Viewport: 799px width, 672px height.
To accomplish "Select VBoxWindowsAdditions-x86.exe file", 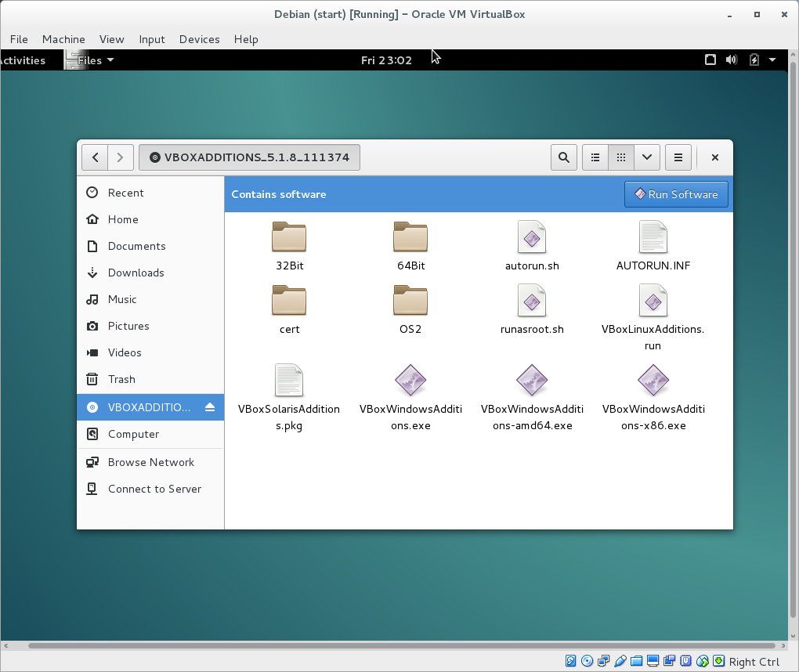I will (653, 397).
